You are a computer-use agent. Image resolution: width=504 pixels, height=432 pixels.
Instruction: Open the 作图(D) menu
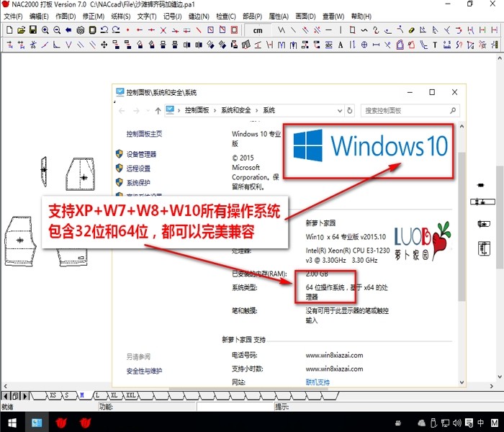tap(66, 17)
